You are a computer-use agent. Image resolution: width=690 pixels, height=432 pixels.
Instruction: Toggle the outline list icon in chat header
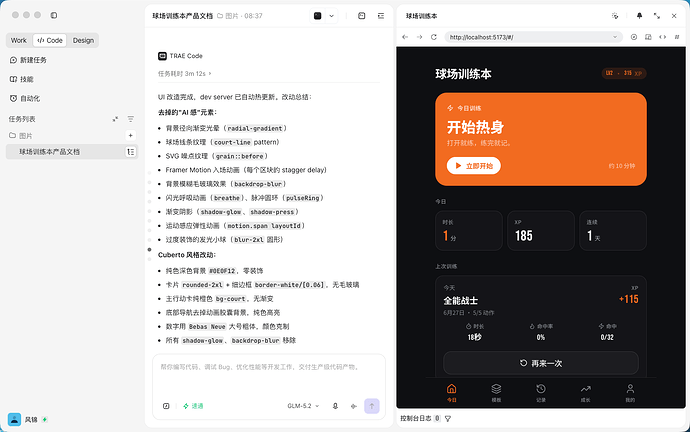tap(381, 16)
